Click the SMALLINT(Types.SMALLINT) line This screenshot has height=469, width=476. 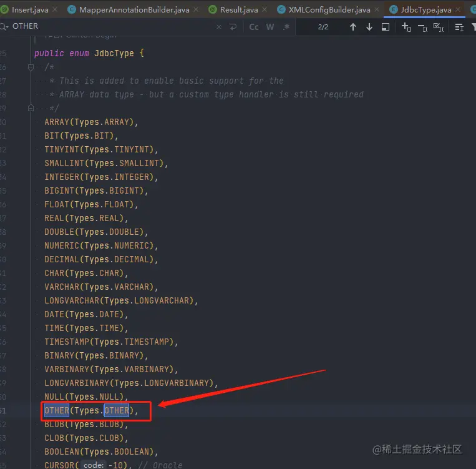click(106, 163)
